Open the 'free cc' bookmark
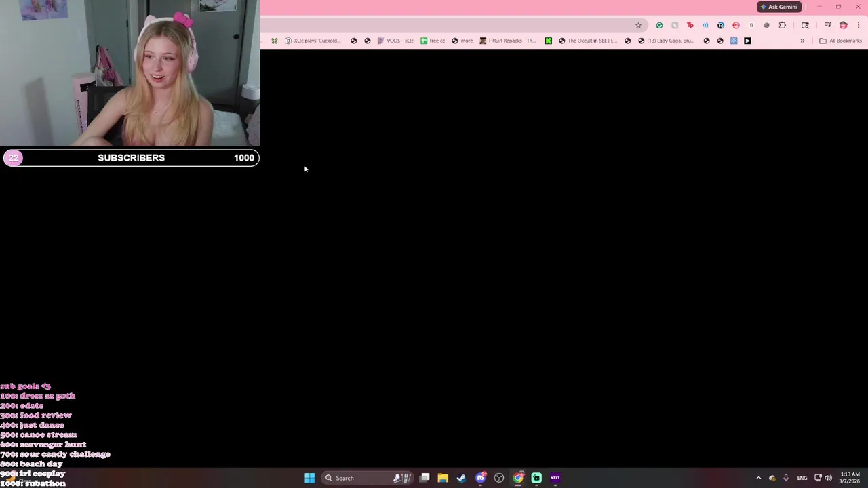The width and height of the screenshot is (868, 488). [x=433, y=41]
